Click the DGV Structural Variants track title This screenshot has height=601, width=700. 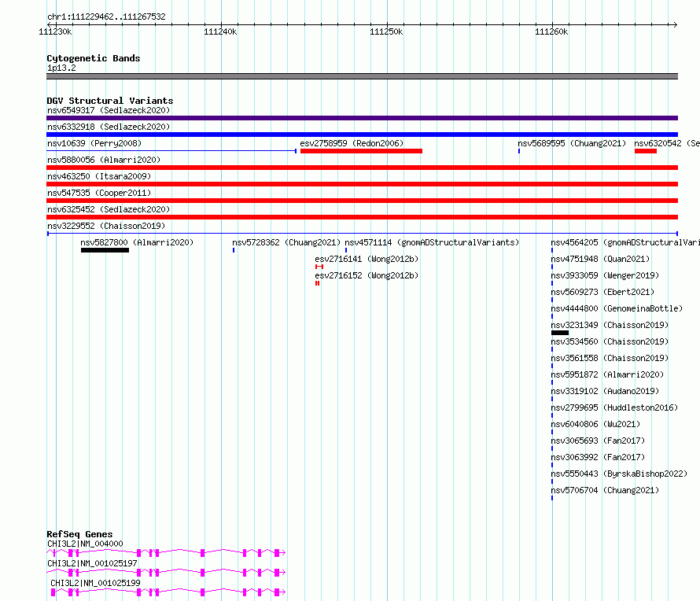[110, 101]
